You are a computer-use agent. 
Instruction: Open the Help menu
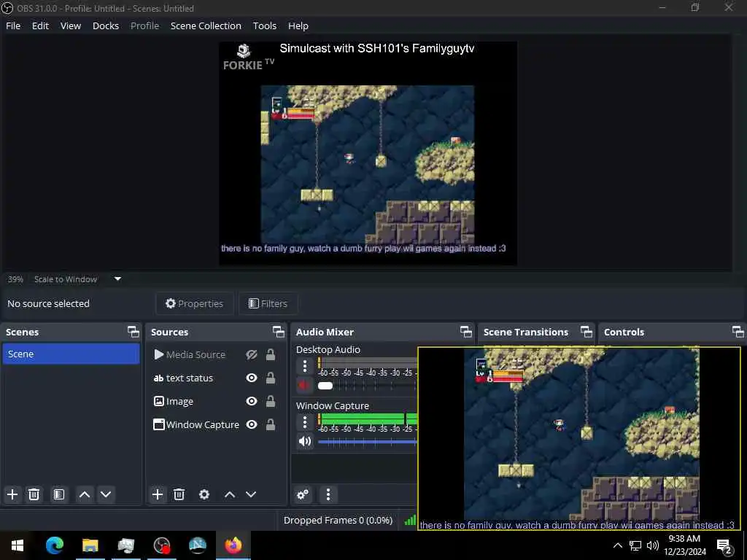298,26
